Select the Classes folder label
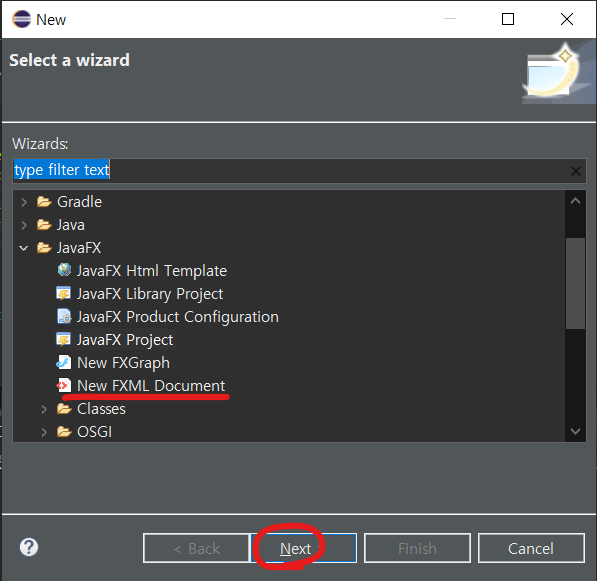Image resolution: width=597 pixels, height=581 pixels. point(101,409)
